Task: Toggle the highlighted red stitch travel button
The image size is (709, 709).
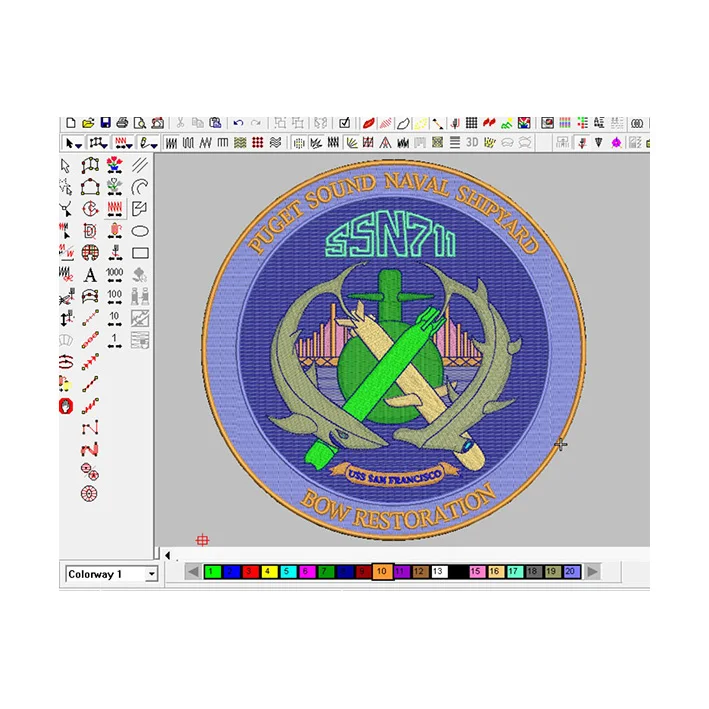Action: pyautogui.click(x=115, y=208)
